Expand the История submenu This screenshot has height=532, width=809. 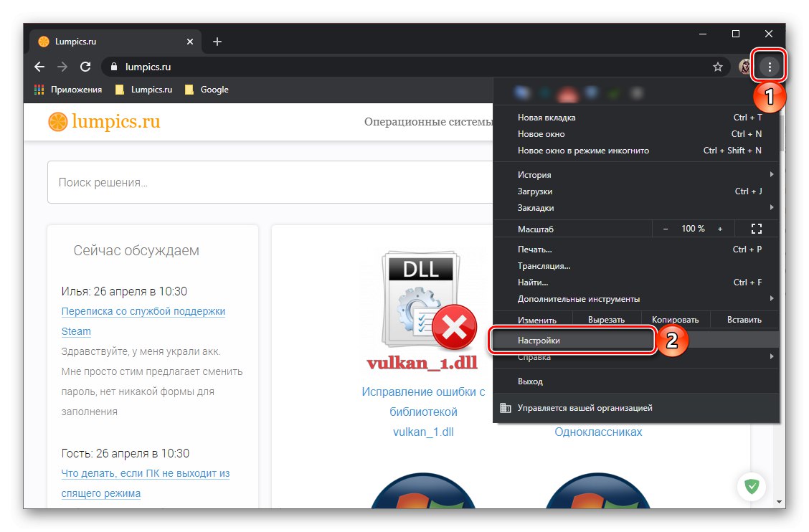636,175
